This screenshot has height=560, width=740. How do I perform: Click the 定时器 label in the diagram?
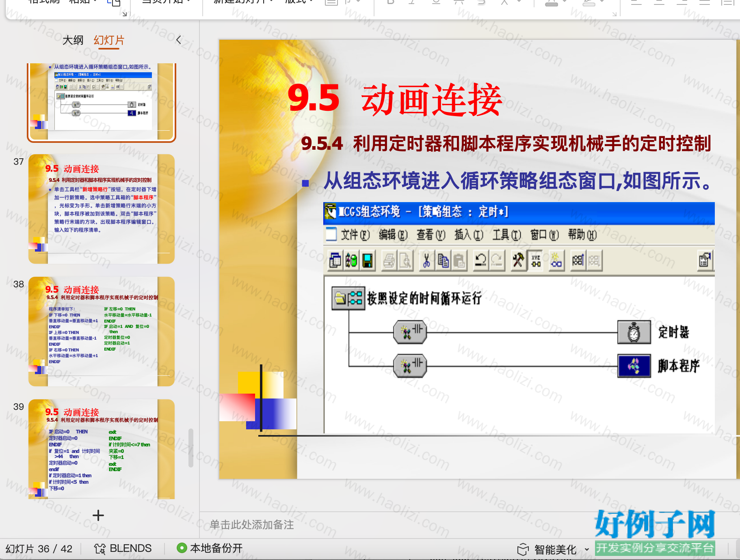(x=674, y=332)
